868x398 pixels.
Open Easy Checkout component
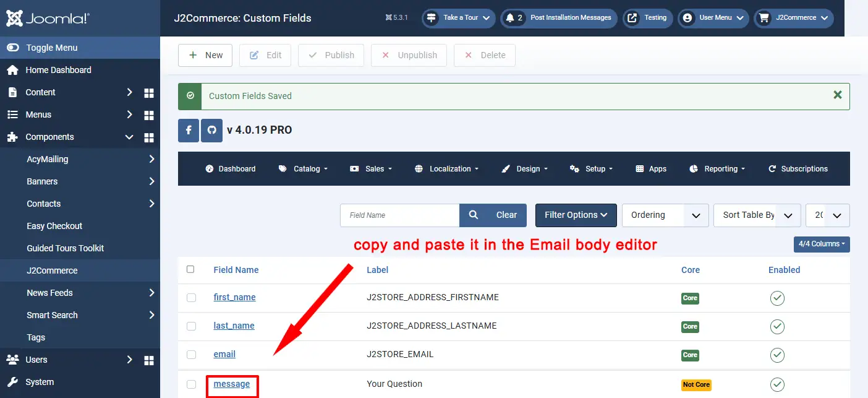pyautogui.click(x=54, y=226)
